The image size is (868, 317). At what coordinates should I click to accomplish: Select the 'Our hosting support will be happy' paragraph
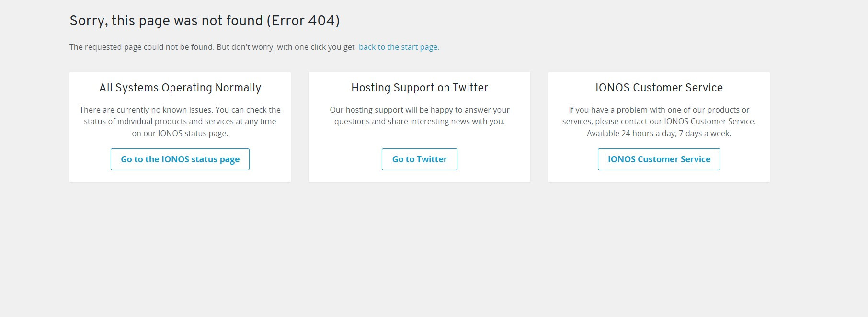(420, 115)
